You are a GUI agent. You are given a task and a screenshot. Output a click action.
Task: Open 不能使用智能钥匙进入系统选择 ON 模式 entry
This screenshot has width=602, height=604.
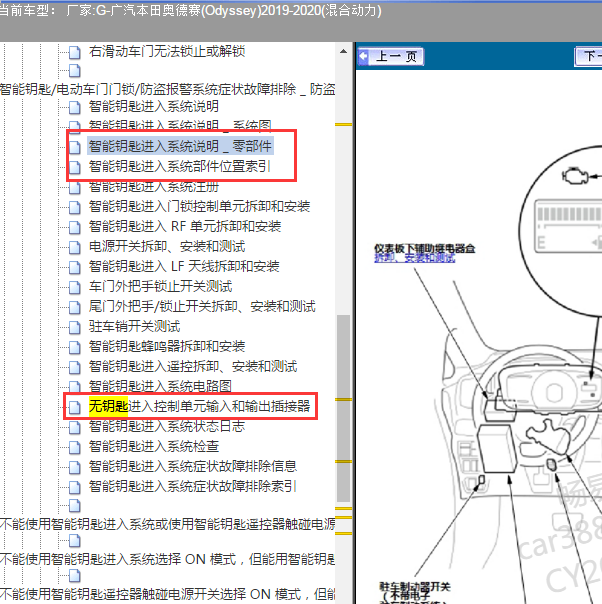[168, 559]
